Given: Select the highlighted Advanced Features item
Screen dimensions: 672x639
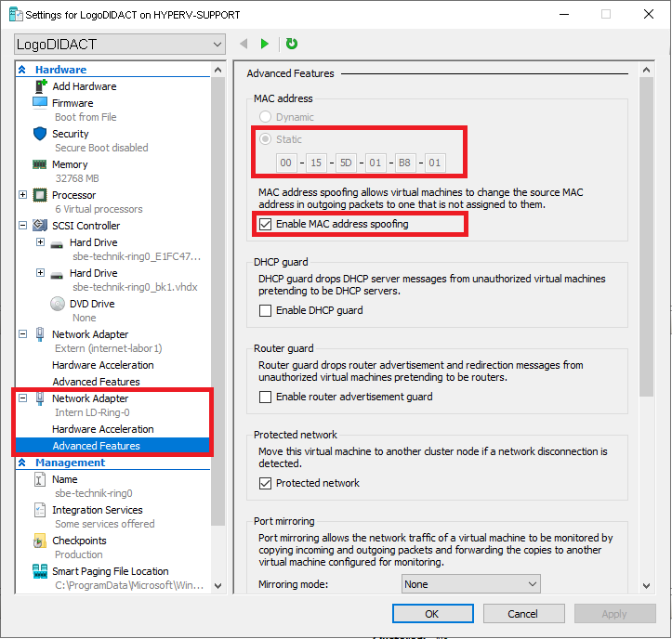Looking at the screenshot, I should point(112,446).
